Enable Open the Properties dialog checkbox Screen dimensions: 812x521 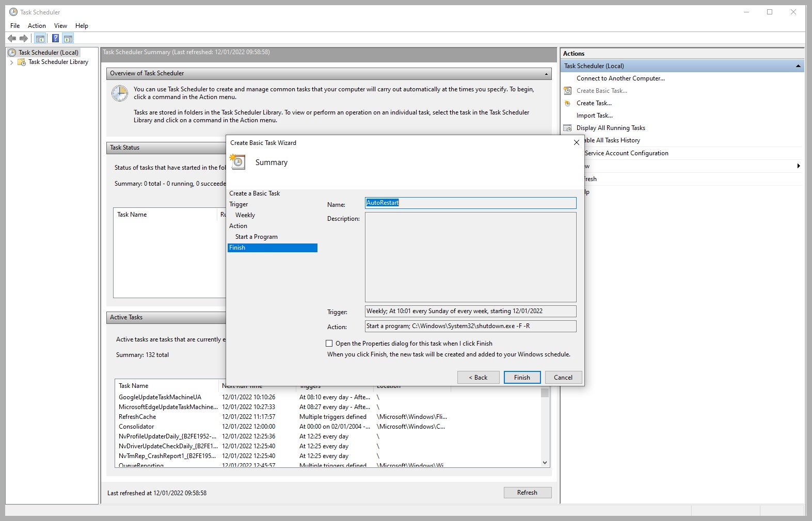pos(329,344)
